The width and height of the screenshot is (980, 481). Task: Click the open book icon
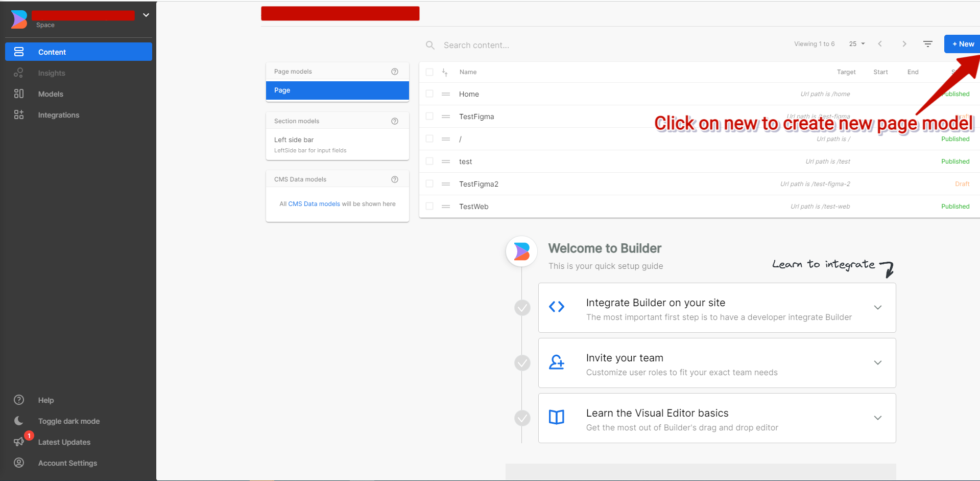[x=557, y=417]
